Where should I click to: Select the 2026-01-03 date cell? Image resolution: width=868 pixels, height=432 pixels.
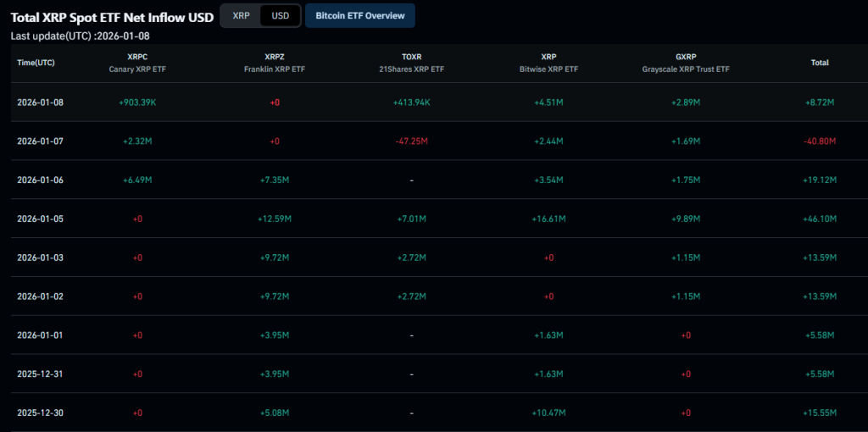(x=41, y=258)
